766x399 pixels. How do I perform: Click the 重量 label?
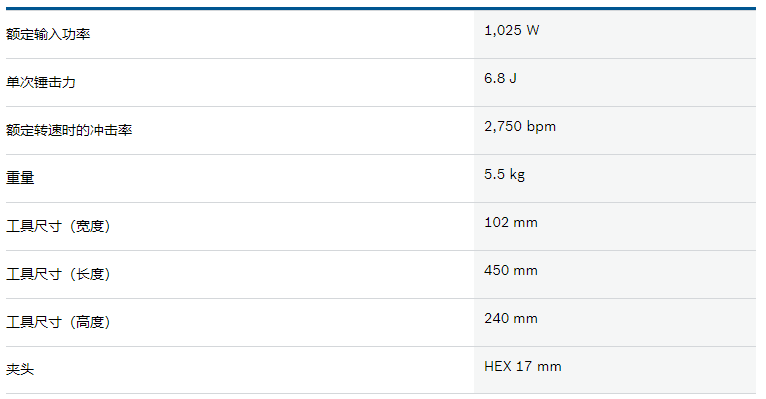coord(20,178)
